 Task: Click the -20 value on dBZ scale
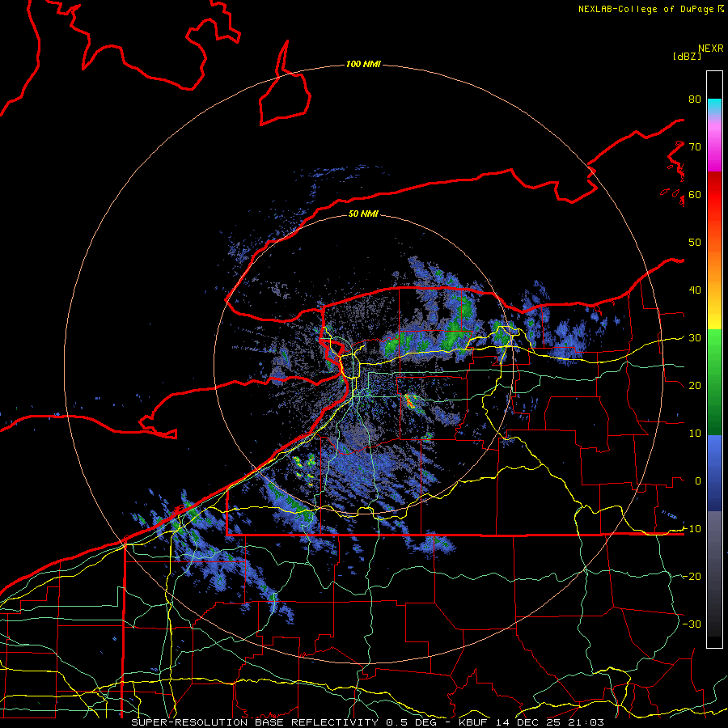click(x=692, y=576)
